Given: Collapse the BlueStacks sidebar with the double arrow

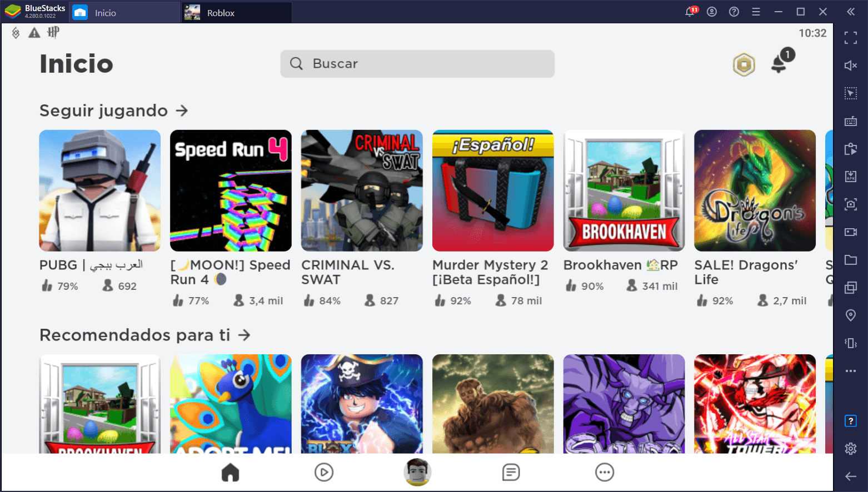Looking at the screenshot, I should 851,12.
